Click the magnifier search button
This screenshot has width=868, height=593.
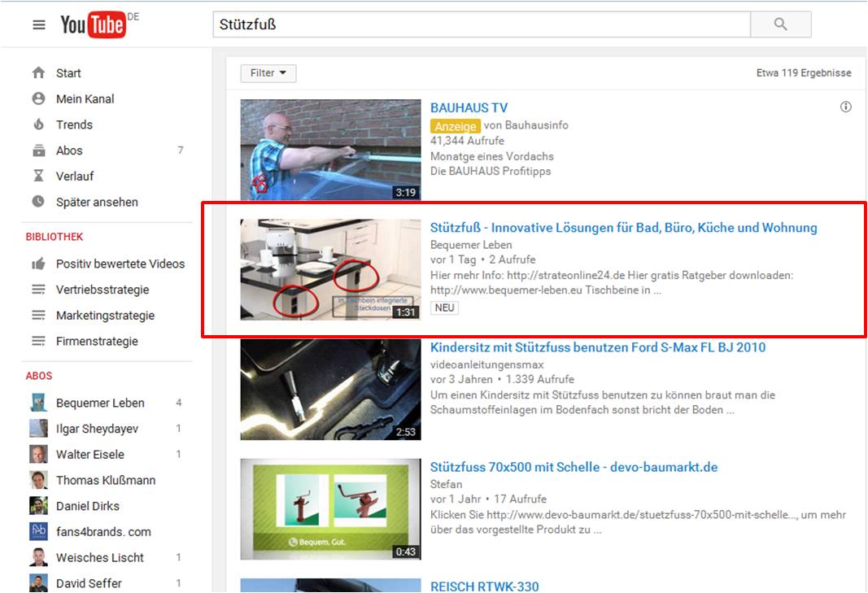[x=780, y=24]
